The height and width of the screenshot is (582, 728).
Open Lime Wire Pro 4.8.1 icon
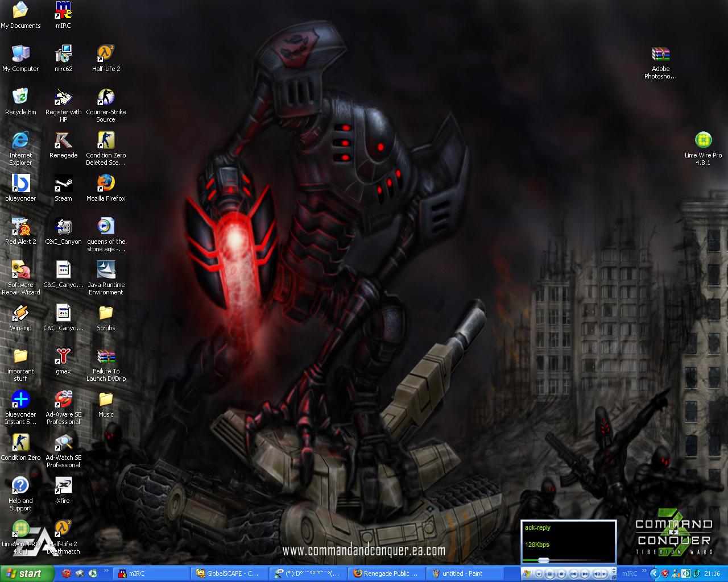[703, 141]
